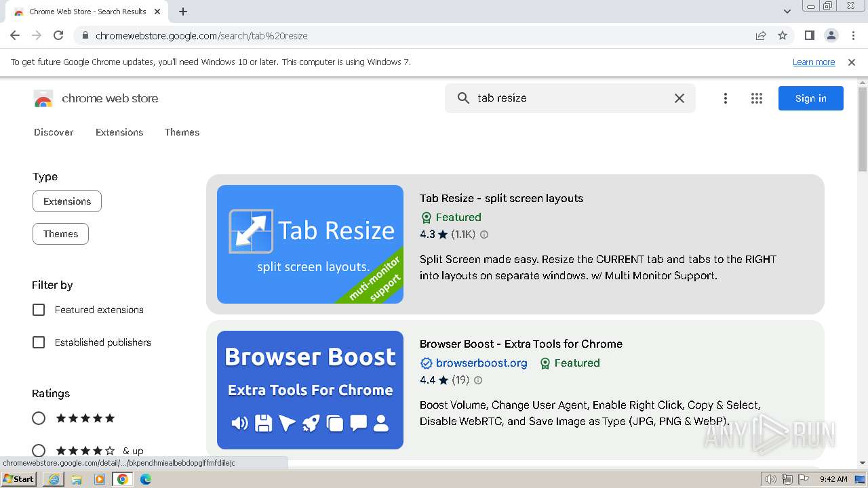
Task: Dismiss the Chrome update notification bar
Action: (852, 62)
